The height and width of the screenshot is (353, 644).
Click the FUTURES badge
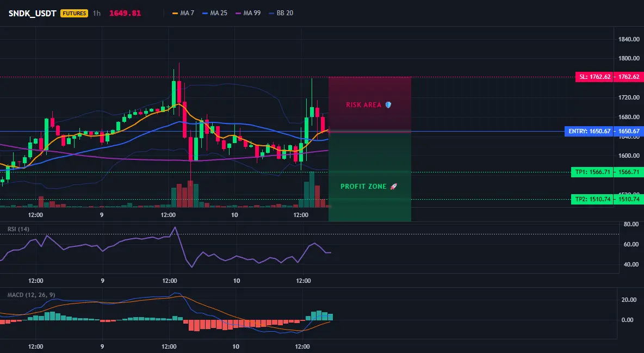74,13
